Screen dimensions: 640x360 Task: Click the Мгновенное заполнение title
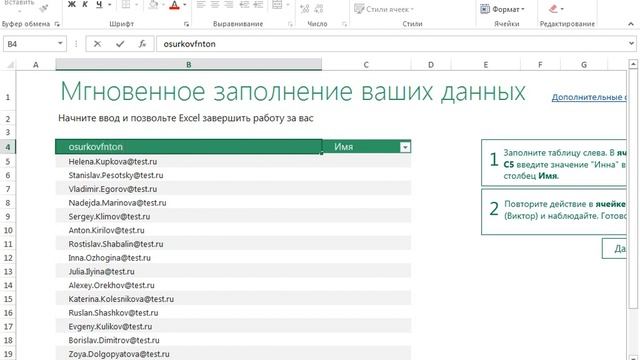(293, 91)
